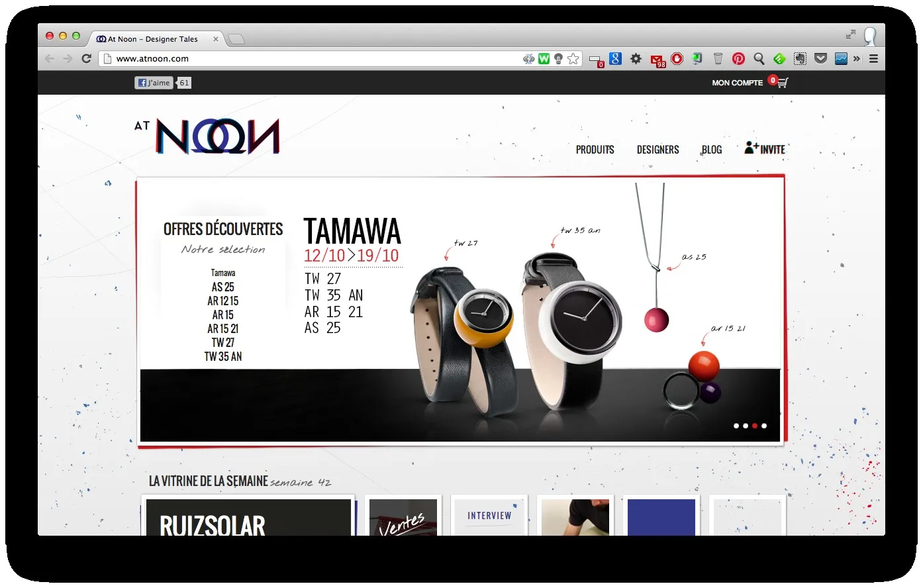Viewport: 923px width, 588px height.
Task: Close the At Noon browser tab
Action: 215,39
